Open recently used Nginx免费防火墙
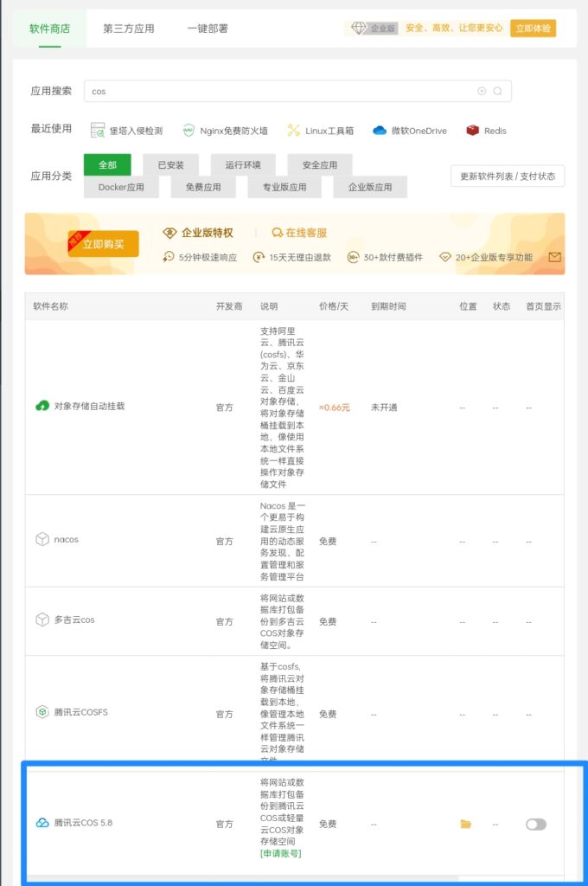 point(225,131)
